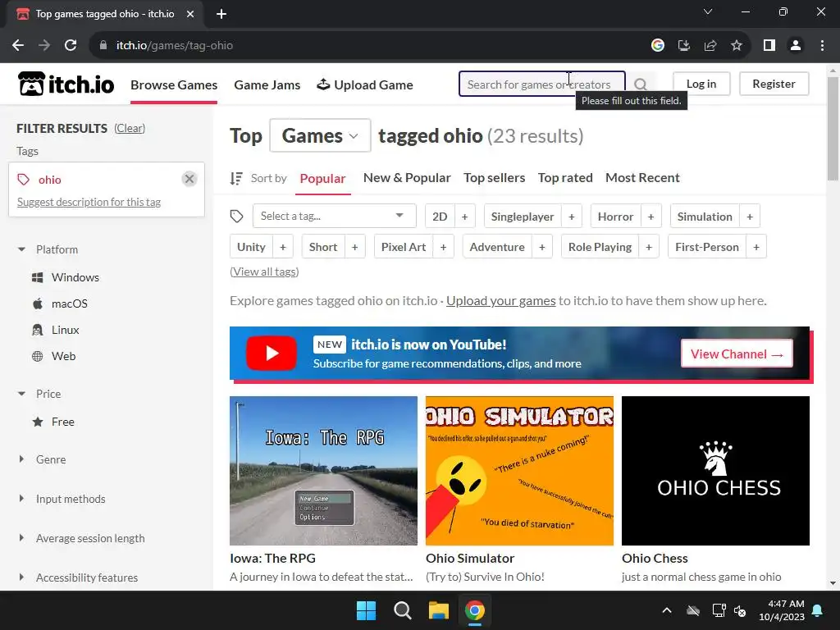Screen dimensions: 840x630
Task: Click the View all tags link
Action: click(264, 272)
